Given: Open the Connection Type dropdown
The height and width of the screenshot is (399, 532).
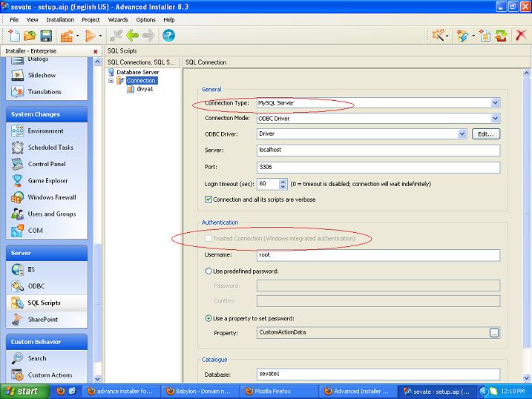Looking at the screenshot, I should tap(495, 102).
